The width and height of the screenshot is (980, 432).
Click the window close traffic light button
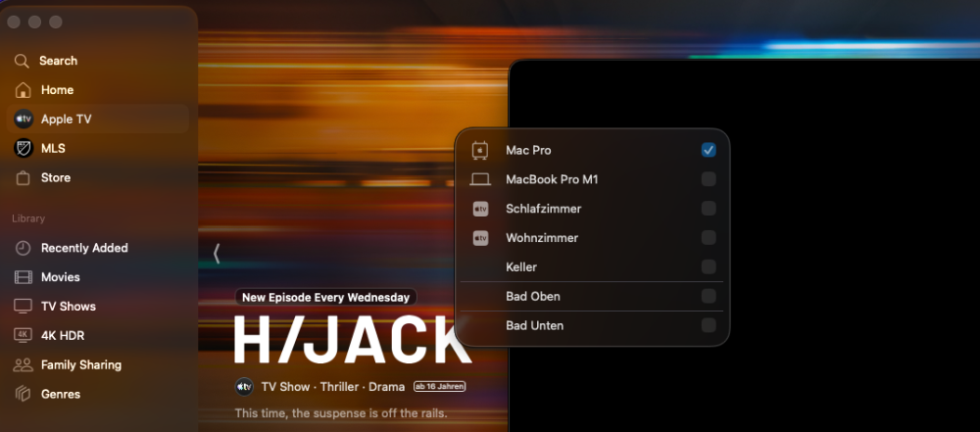click(14, 22)
